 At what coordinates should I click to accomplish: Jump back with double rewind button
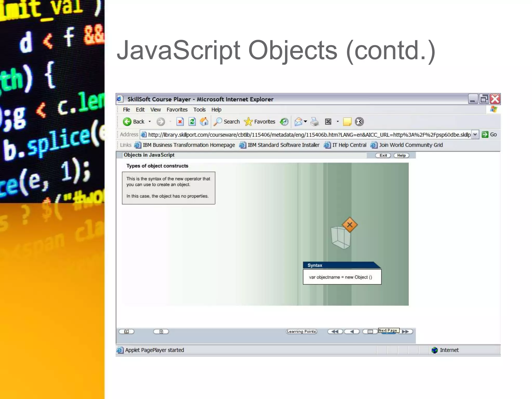tap(335, 331)
